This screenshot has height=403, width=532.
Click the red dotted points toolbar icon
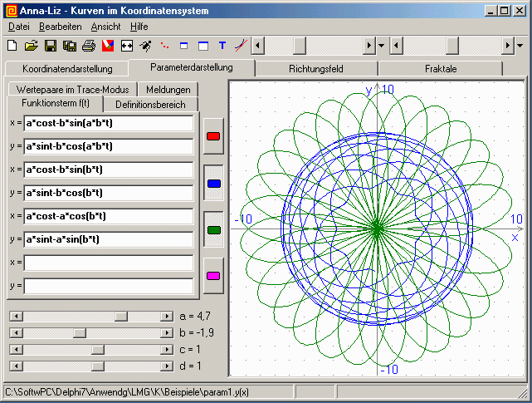coord(164,45)
